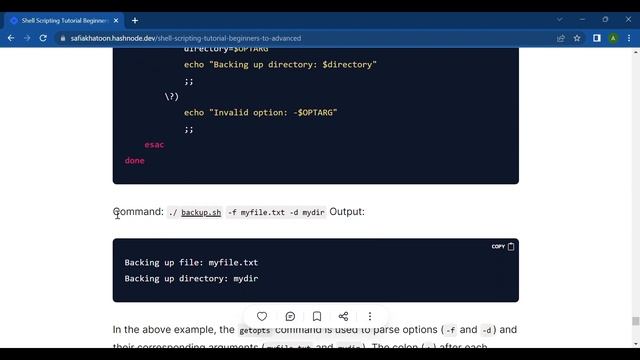Like the article with heart icon
This screenshot has height=360, width=640.
262,316
